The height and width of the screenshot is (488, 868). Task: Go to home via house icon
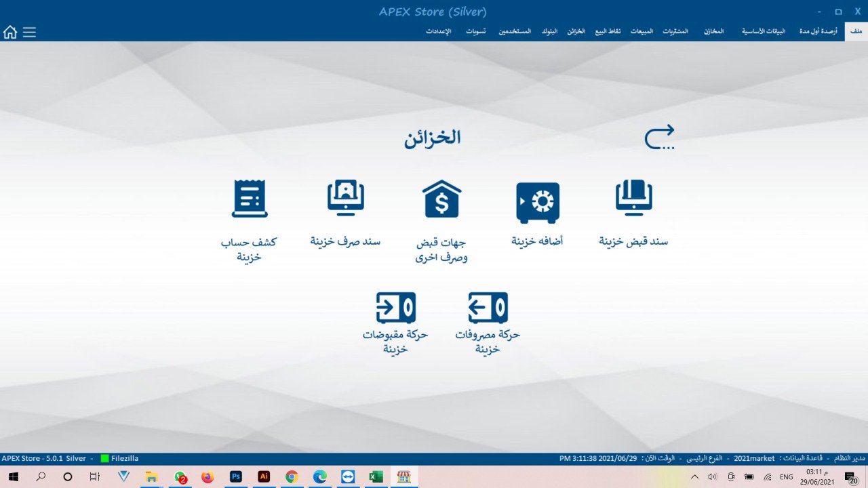[x=10, y=32]
